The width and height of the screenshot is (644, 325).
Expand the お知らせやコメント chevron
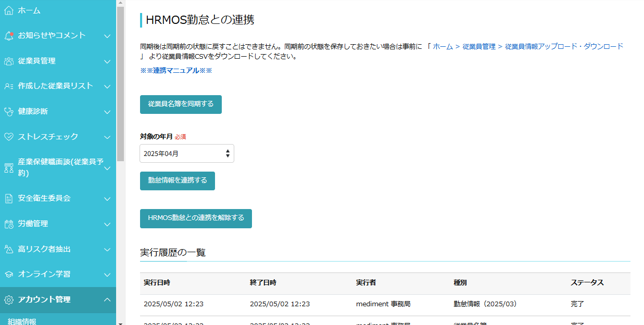(107, 36)
